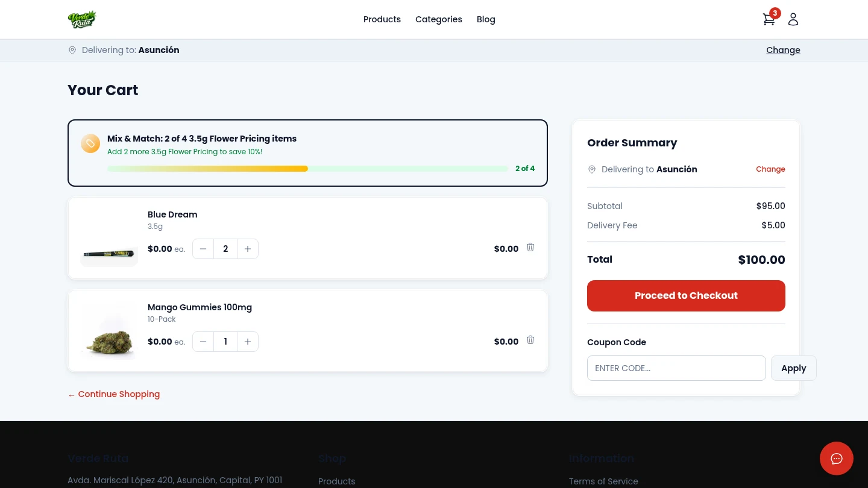Remove Mango Gummies using trash icon
The height and width of the screenshot is (488, 868).
pos(530,340)
